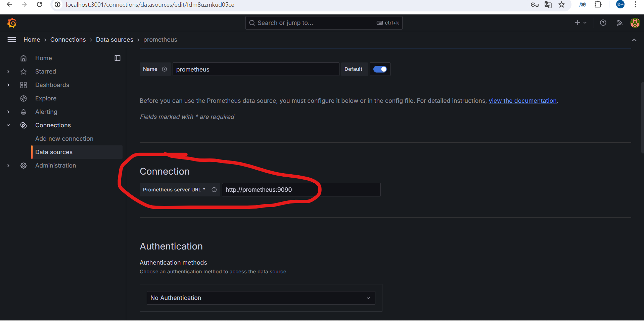Screen dimensions: 644x321
Task: Open the hamburger menu toggle
Action: point(12,40)
